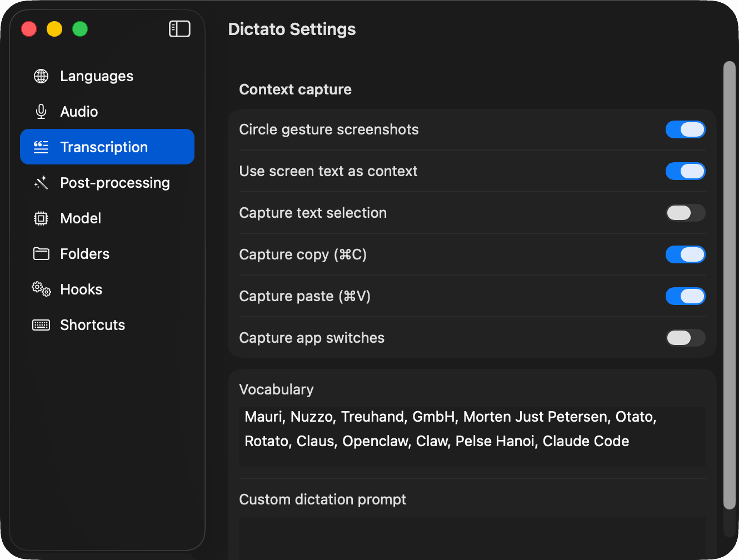739x560 pixels.
Task: Toggle the sidebar visibility icon
Action: [179, 28]
